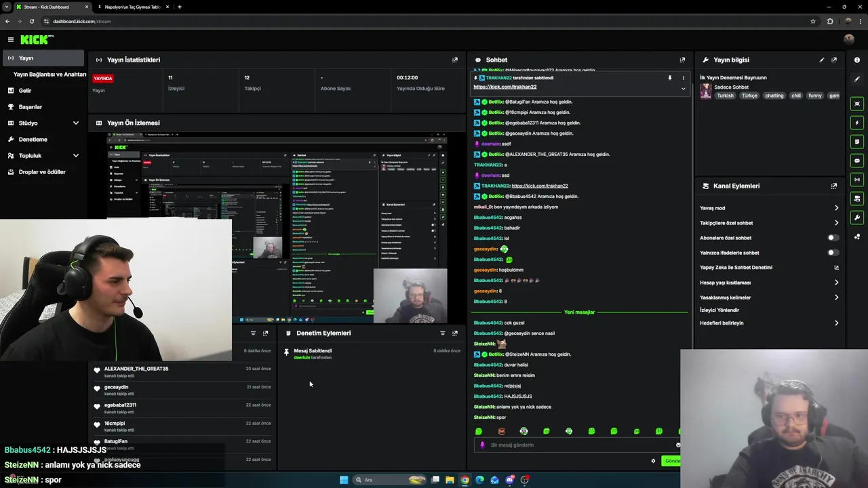This screenshot has height=488, width=868.
Task: Open the Chrome profile avatar
Action: 848,21
